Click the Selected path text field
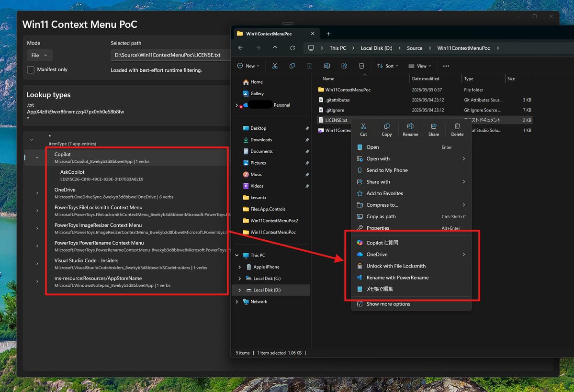 (170, 55)
